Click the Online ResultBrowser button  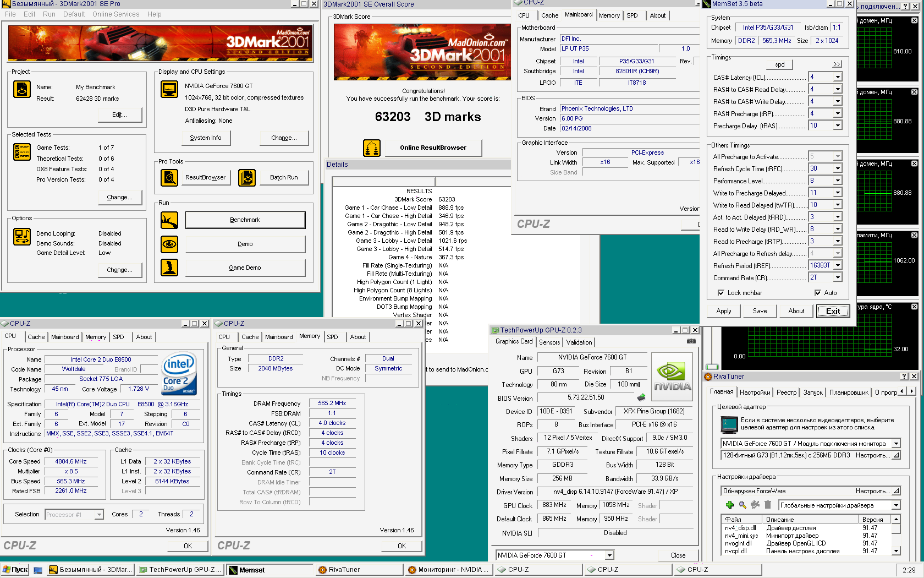pyautogui.click(x=433, y=148)
